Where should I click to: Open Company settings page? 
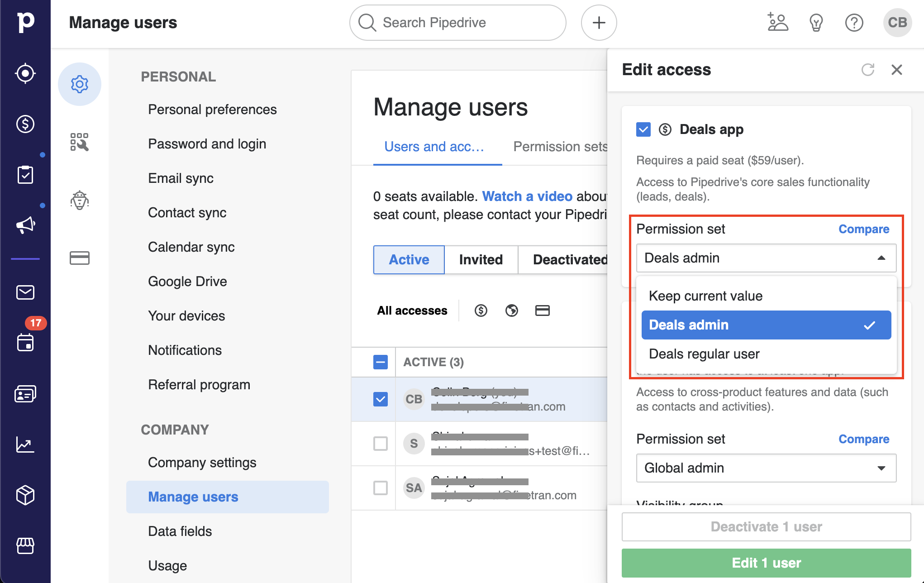tap(202, 463)
